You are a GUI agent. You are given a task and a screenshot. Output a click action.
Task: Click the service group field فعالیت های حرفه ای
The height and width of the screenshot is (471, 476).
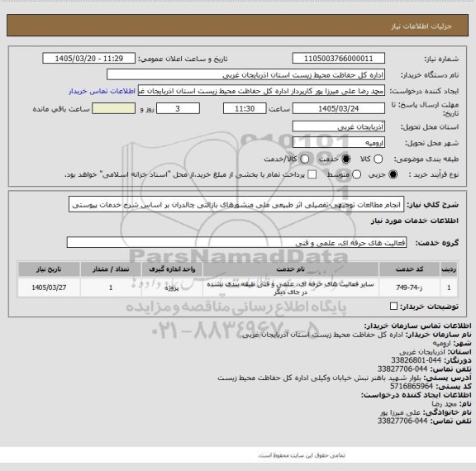coord(236,242)
